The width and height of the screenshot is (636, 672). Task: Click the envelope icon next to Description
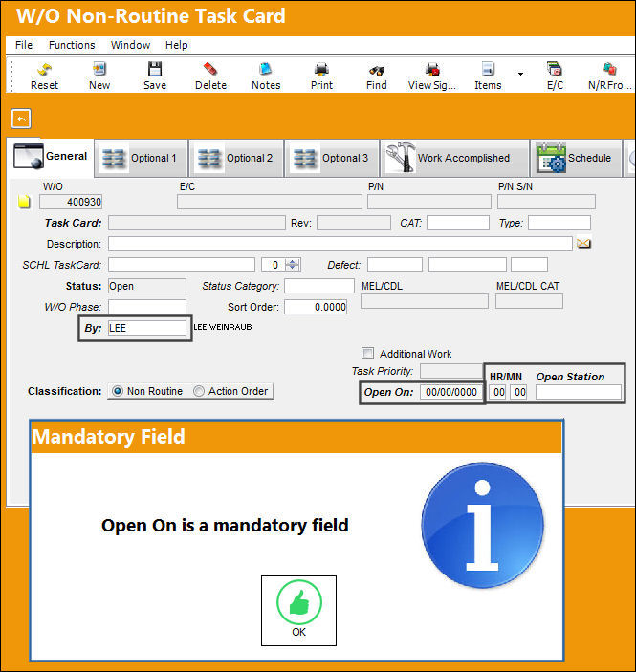tap(583, 244)
